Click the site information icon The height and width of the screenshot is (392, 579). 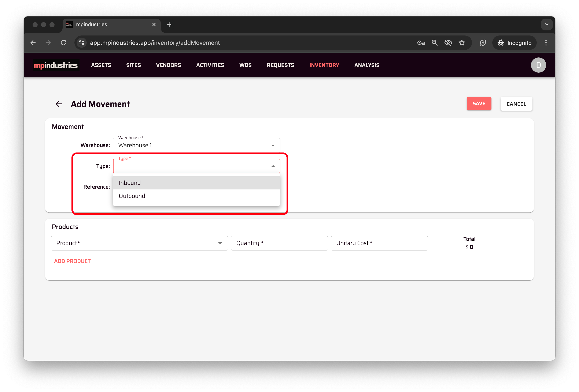point(82,43)
